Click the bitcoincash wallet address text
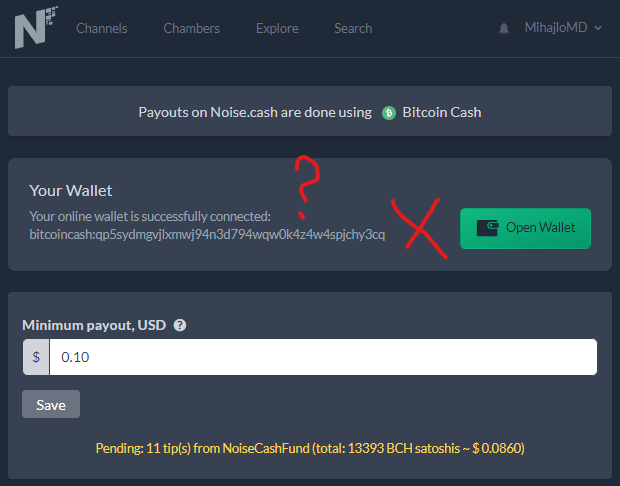 tap(207, 234)
